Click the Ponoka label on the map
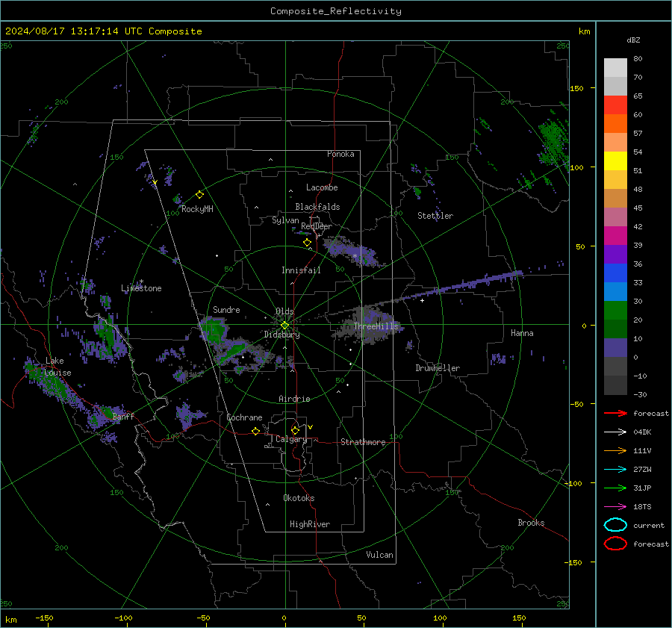The width and height of the screenshot is (672, 628). (340, 154)
